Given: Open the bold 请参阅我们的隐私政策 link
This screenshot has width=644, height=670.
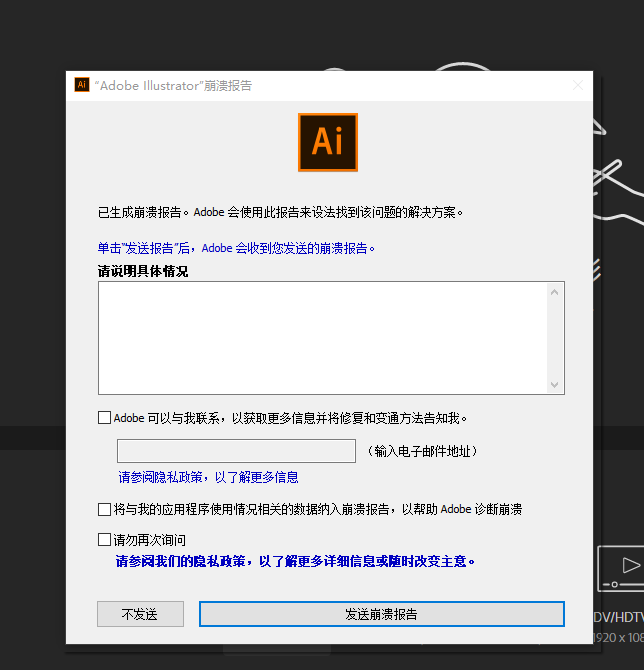Looking at the screenshot, I should (x=295, y=561).
